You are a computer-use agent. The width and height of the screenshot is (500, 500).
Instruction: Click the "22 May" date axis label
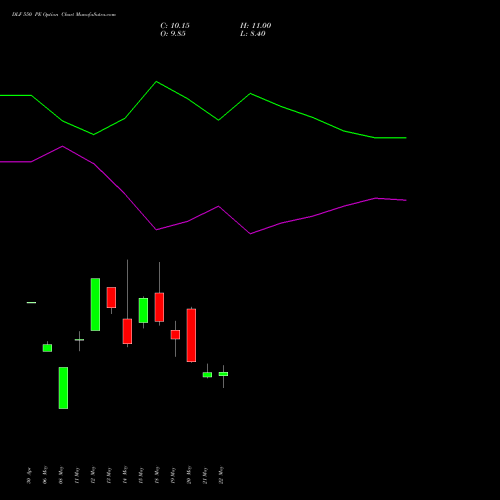click(x=221, y=475)
